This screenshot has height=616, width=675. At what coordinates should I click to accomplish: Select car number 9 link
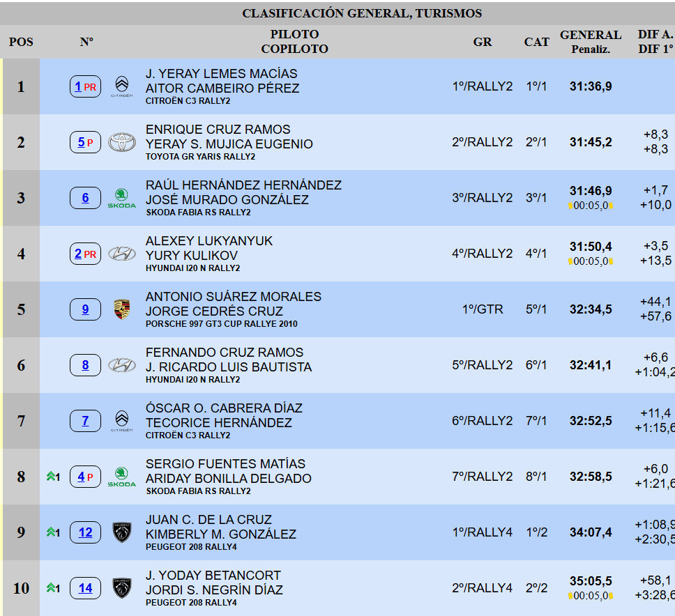(x=85, y=309)
